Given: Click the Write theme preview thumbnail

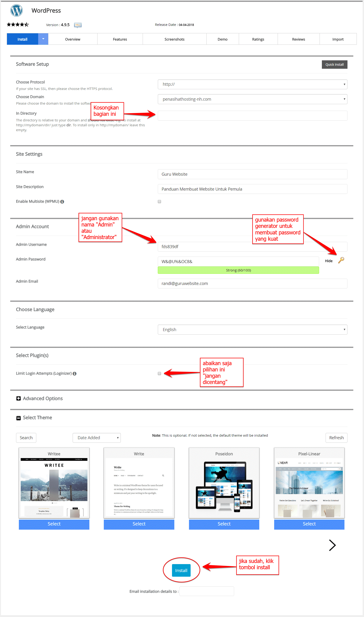Looking at the screenshot, I should 139,487.
